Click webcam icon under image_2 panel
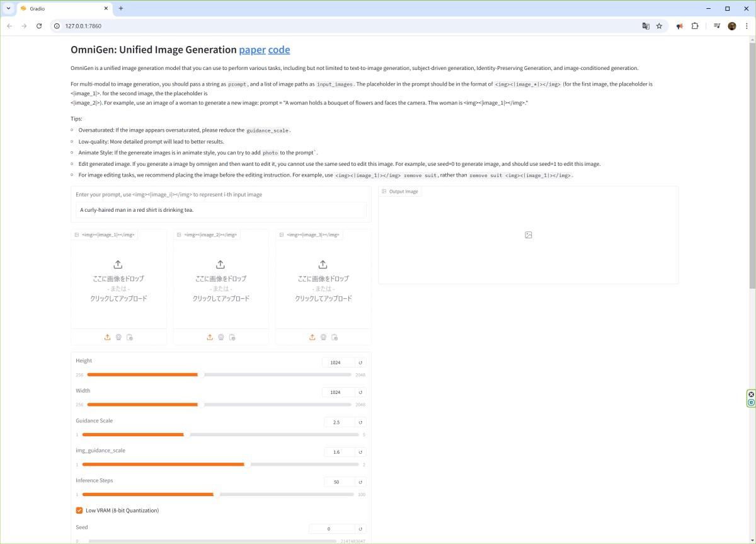Screen dimensions: 756x544 (x=221, y=337)
